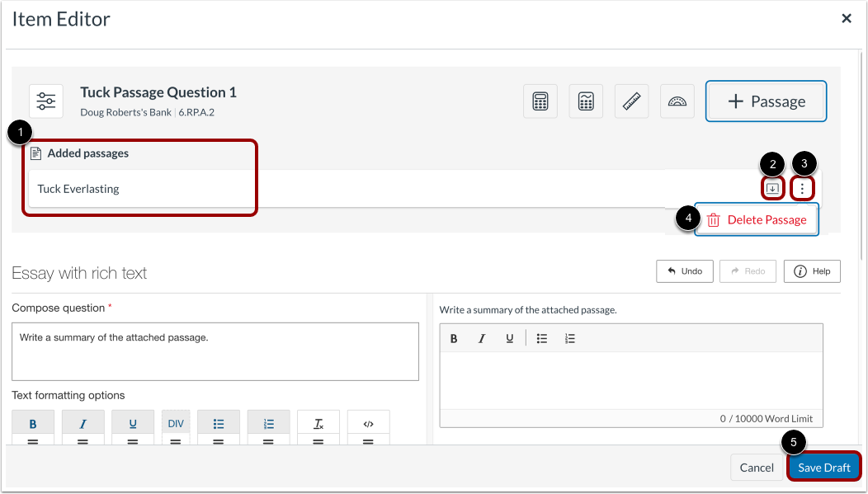The image size is (868, 494).
Task: Insert numbered list in preview essay editor
Action: 570,339
